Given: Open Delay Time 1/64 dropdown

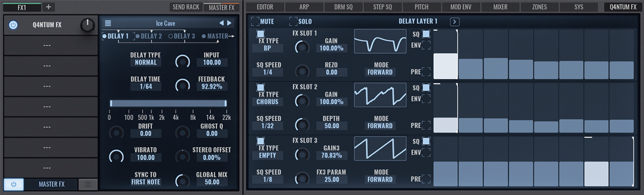Looking at the screenshot, I should tap(145, 86).
